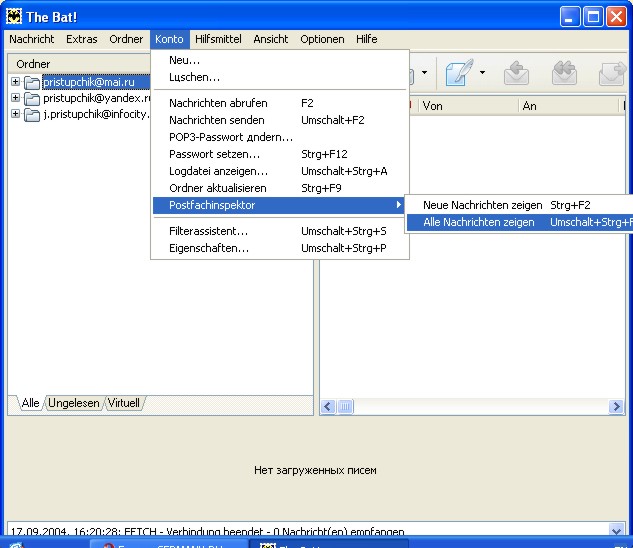The image size is (633, 548).
Task: Select pristupchik@mai.ru account
Action: 96,82
